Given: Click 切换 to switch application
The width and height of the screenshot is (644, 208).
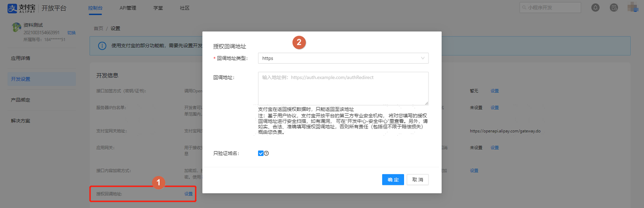Looking at the screenshot, I should (71, 33).
